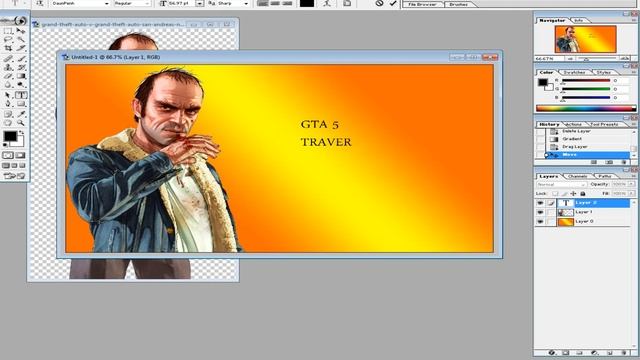Select the Type tool in toolbox
Viewport: 640px width, 360px height.
21,95
